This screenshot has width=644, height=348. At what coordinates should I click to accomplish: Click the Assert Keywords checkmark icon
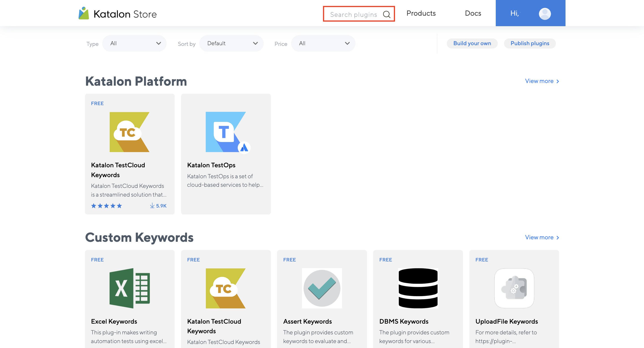[322, 288]
